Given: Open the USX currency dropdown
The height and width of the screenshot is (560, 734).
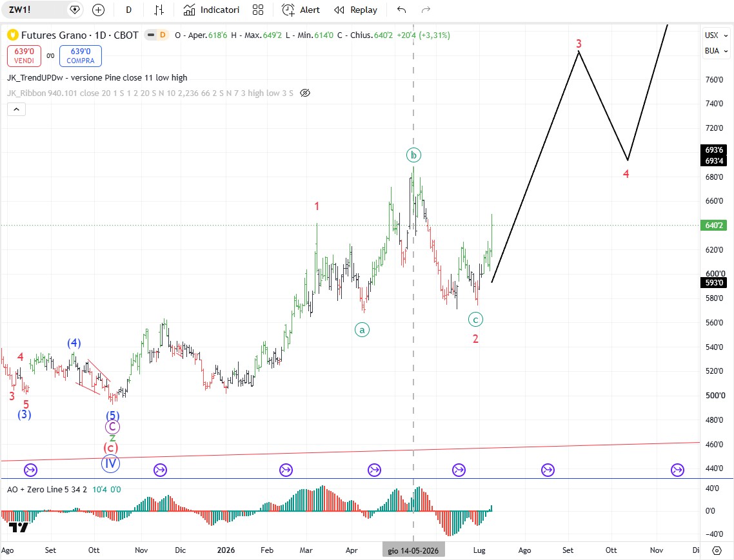Looking at the screenshot, I should click(x=716, y=35).
